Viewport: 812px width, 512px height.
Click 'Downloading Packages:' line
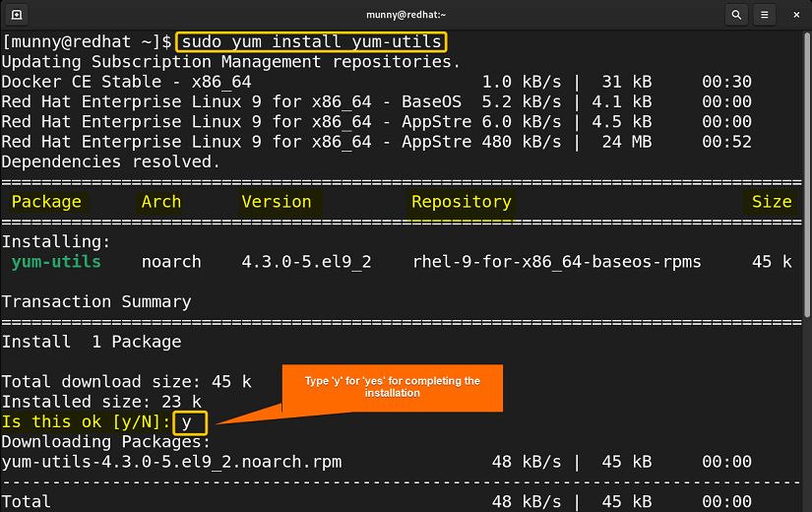[106, 441]
